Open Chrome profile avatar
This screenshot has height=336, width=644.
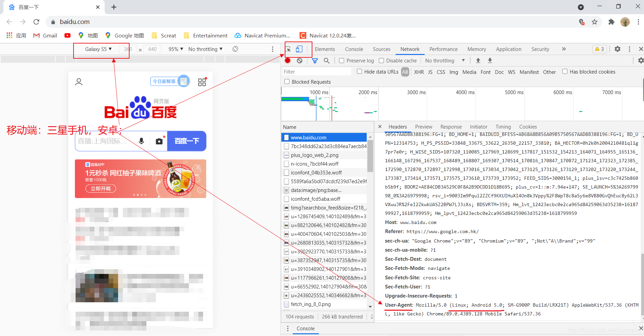tap(625, 22)
